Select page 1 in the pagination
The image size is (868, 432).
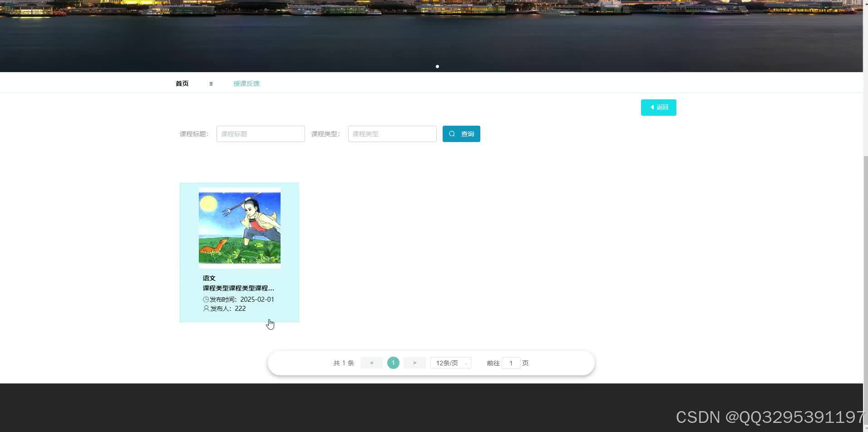click(393, 363)
